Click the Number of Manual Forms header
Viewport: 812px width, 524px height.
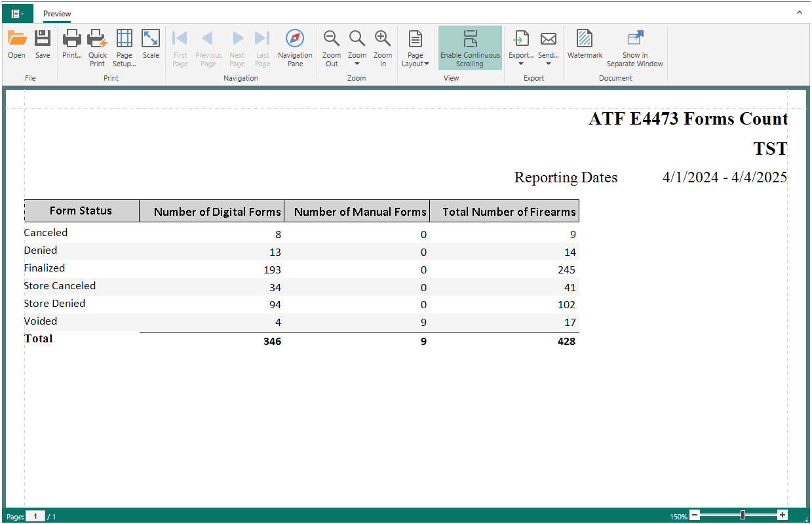tap(357, 211)
